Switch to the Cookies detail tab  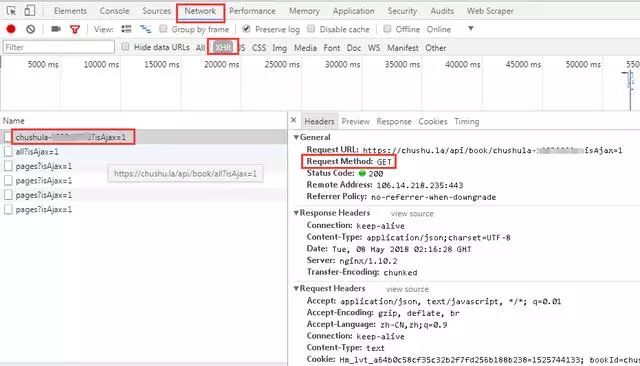[x=433, y=121]
